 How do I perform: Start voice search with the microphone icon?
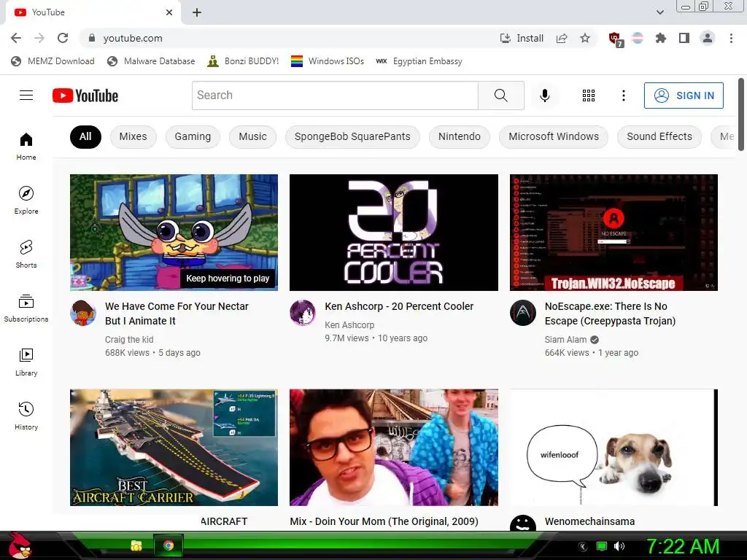(544, 96)
